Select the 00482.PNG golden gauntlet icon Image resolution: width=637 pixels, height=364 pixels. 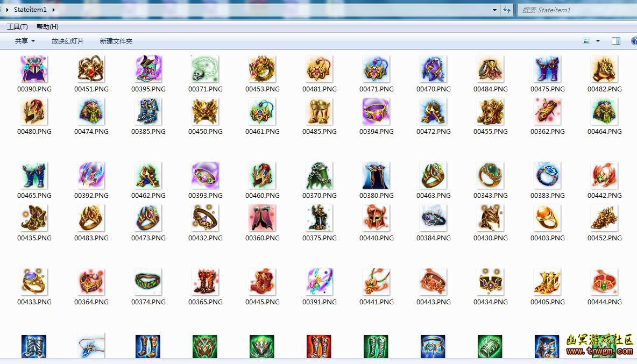[605, 69]
